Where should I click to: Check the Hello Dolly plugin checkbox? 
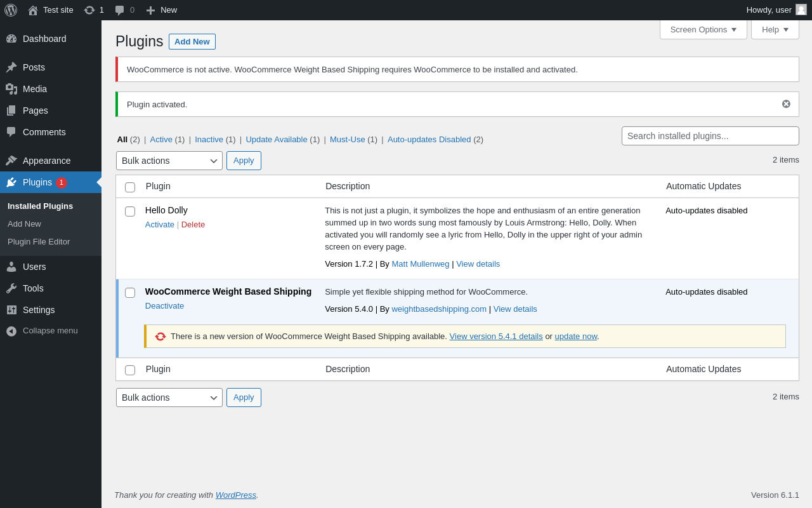[x=130, y=211]
